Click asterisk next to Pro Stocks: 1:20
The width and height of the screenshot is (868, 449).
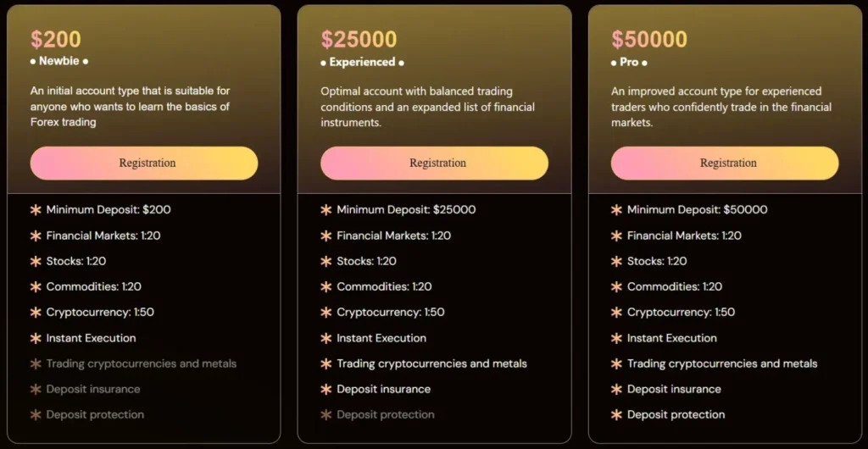tap(616, 261)
